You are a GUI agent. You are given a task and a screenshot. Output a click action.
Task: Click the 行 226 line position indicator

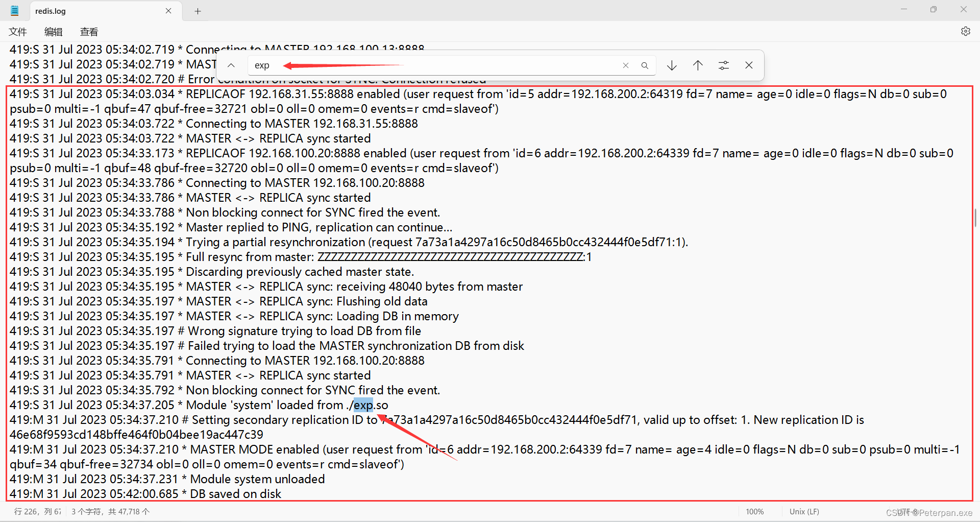coord(38,511)
